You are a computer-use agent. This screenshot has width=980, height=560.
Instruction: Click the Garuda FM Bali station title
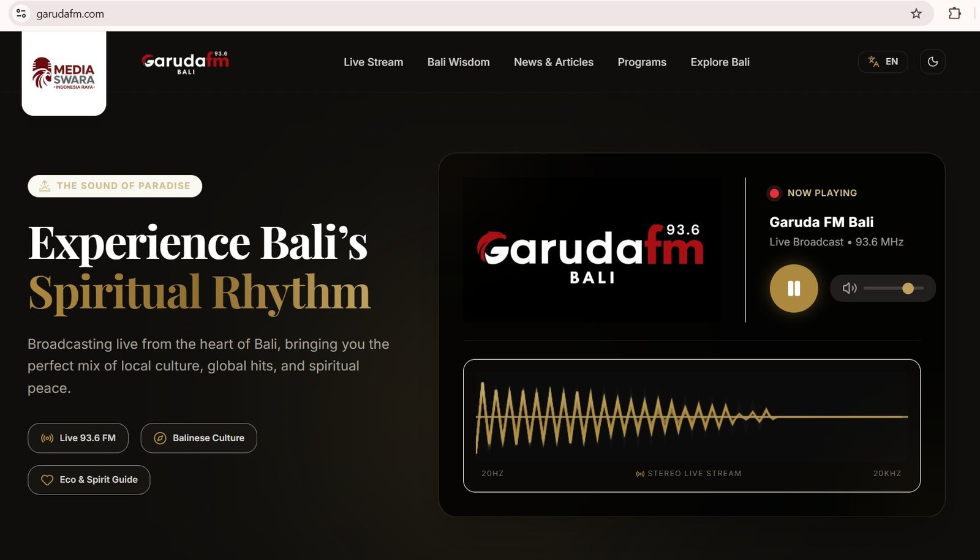821,222
